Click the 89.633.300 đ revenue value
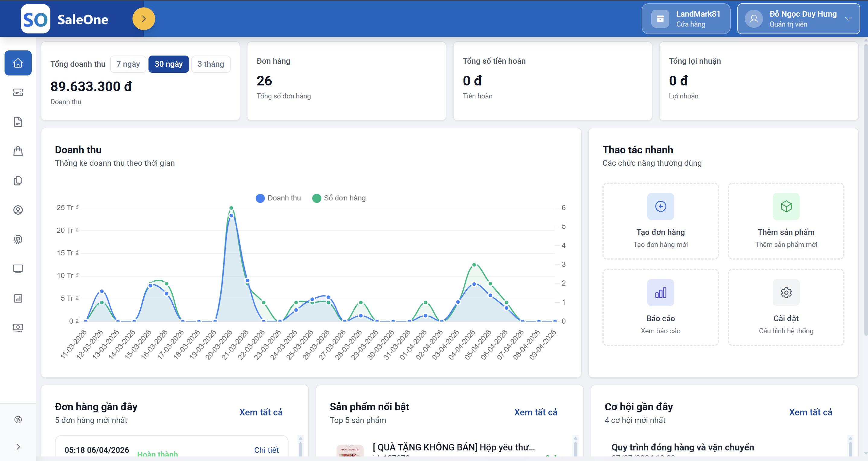 pyautogui.click(x=91, y=87)
